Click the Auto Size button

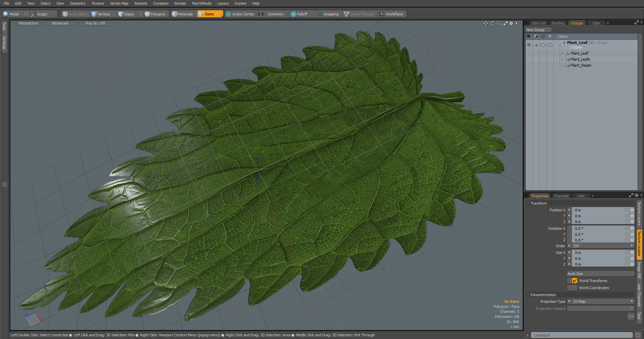(600, 274)
